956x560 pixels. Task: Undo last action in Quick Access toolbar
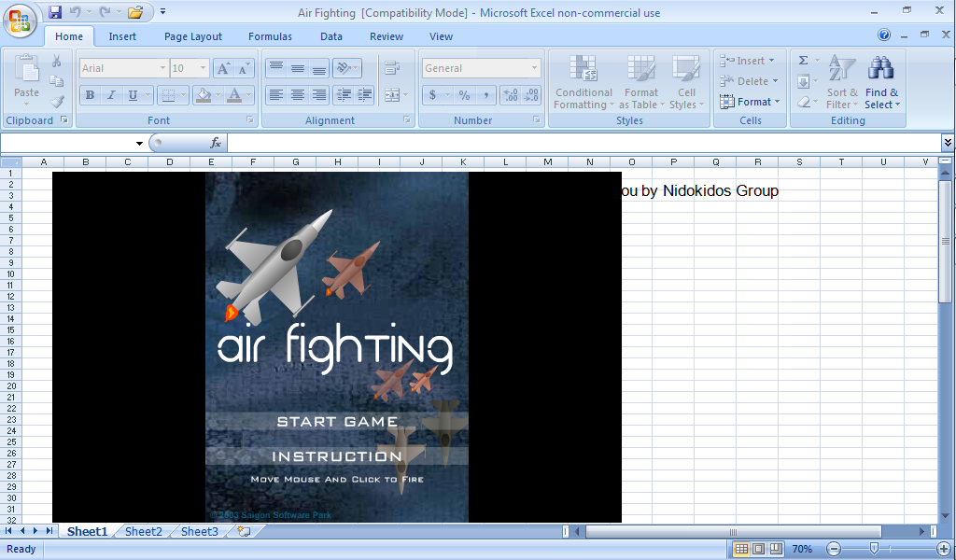tap(76, 11)
